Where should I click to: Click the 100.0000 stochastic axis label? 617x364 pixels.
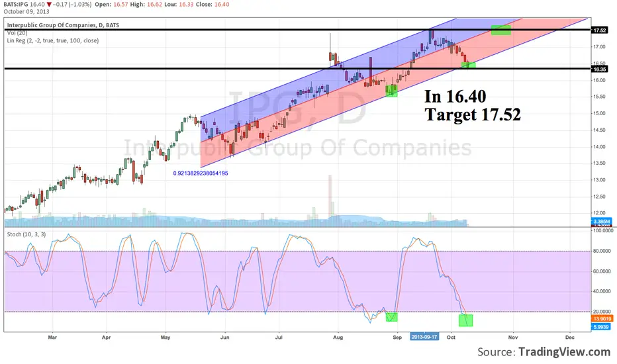pyautogui.click(x=603, y=230)
